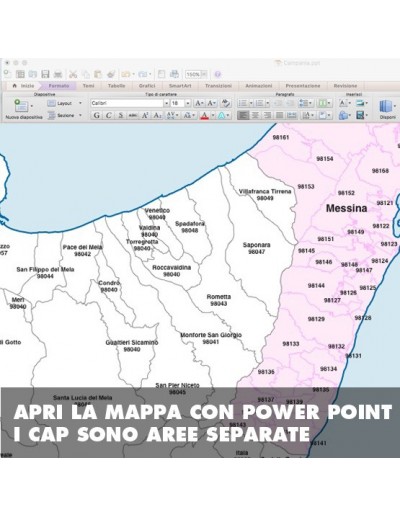This screenshot has height=517, width=400.
Task: Open the Calibri font name dropdown
Action: [x=166, y=103]
